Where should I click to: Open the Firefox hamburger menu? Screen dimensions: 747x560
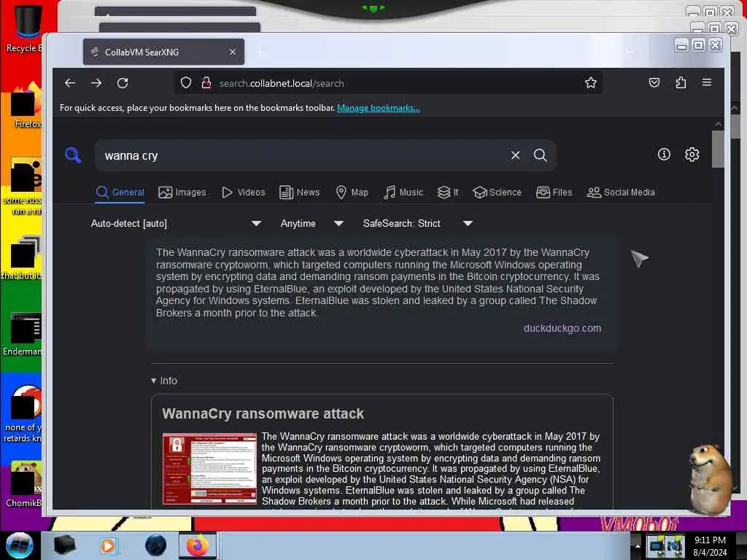tap(706, 82)
